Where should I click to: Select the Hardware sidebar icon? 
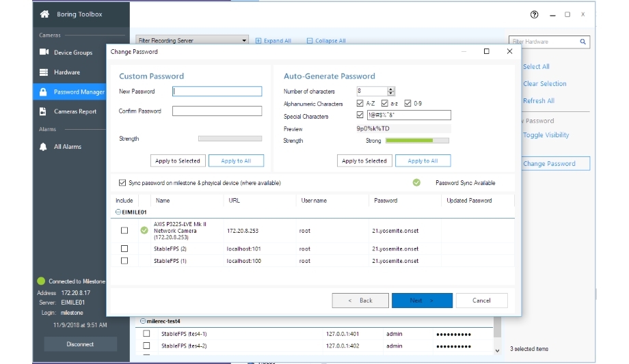pyautogui.click(x=44, y=72)
